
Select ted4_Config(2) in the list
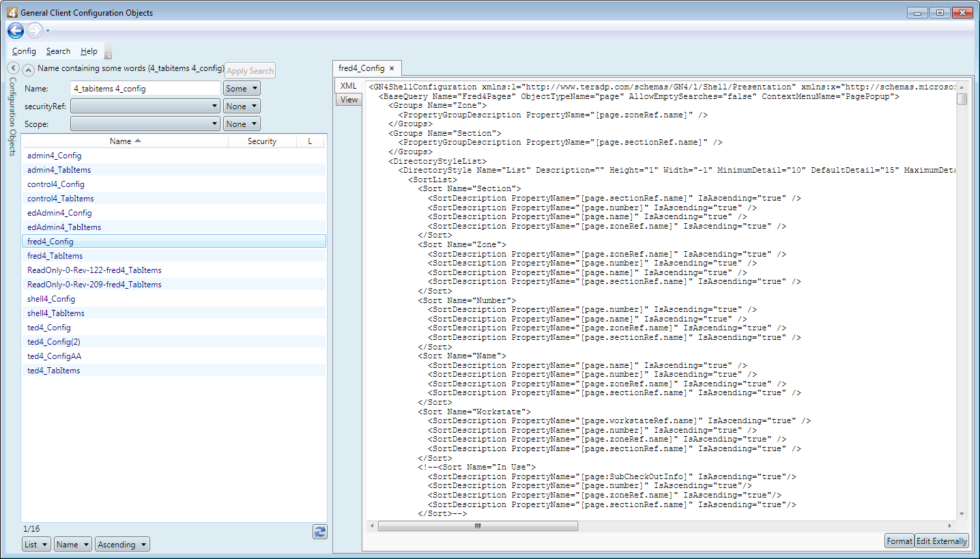pos(174,342)
